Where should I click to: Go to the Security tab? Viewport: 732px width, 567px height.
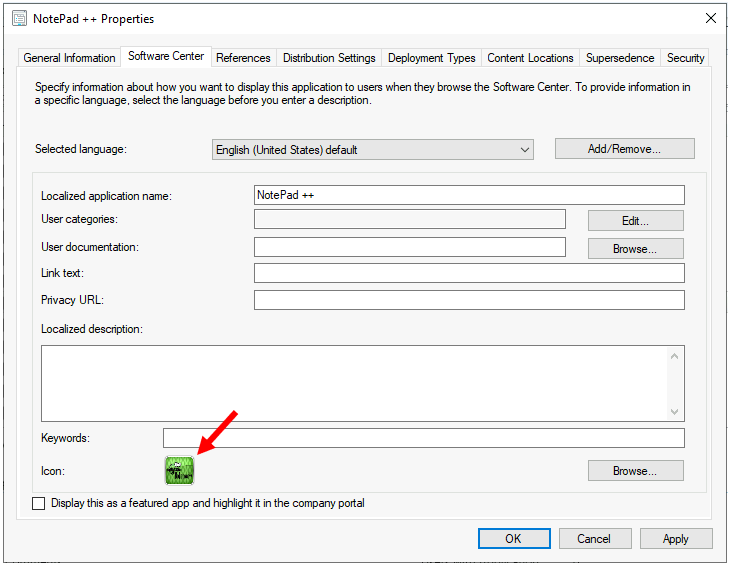click(x=685, y=58)
